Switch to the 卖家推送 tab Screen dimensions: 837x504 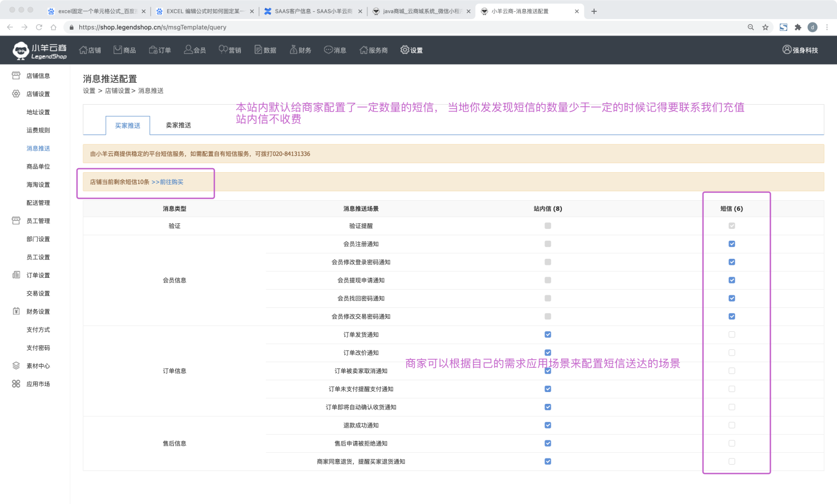coord(178,125)
